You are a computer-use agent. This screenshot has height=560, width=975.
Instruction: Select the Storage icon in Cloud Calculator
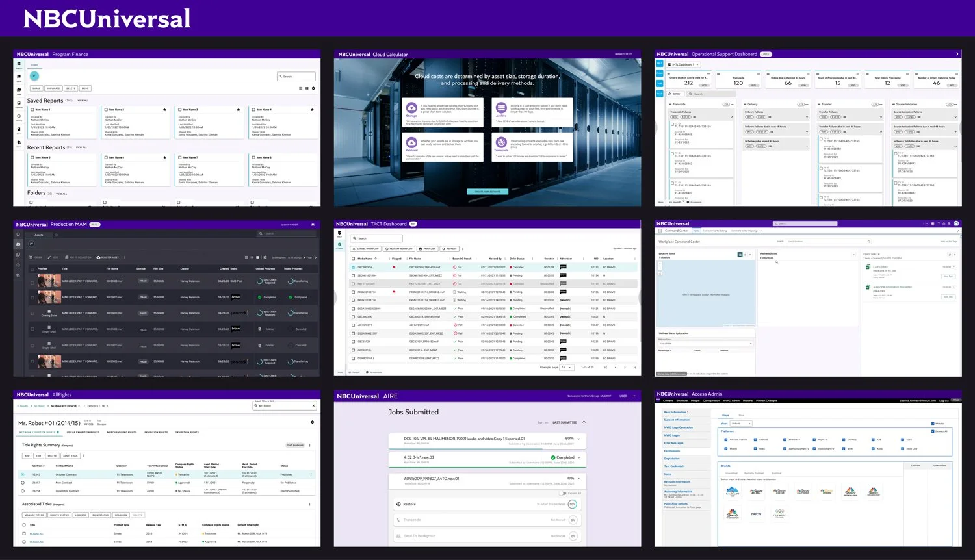[x=411, y=109]
